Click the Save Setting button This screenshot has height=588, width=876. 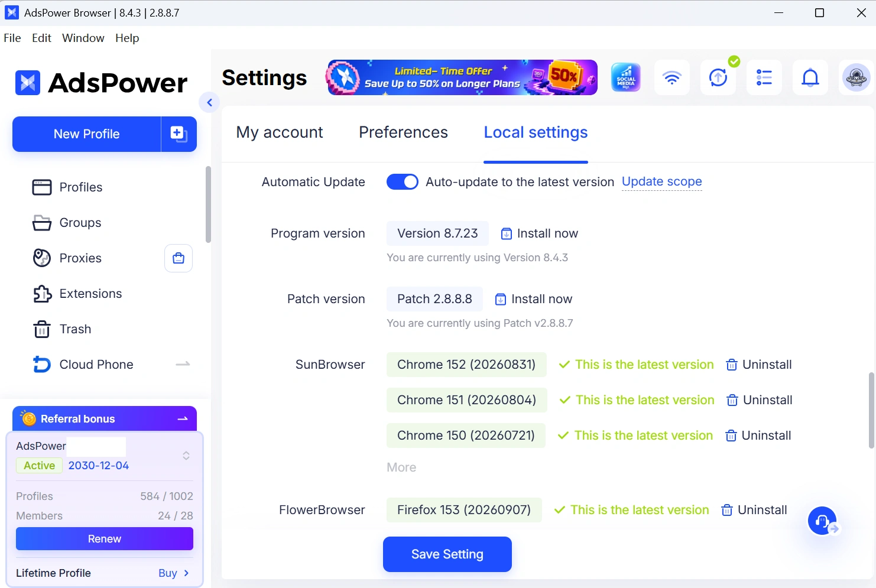pyautogui.click(x=447, y=554)
